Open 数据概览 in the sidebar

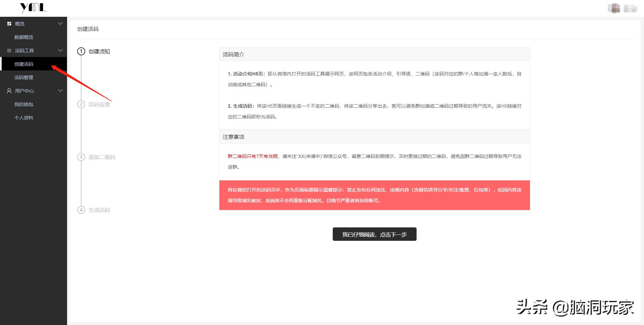[23, 37]
